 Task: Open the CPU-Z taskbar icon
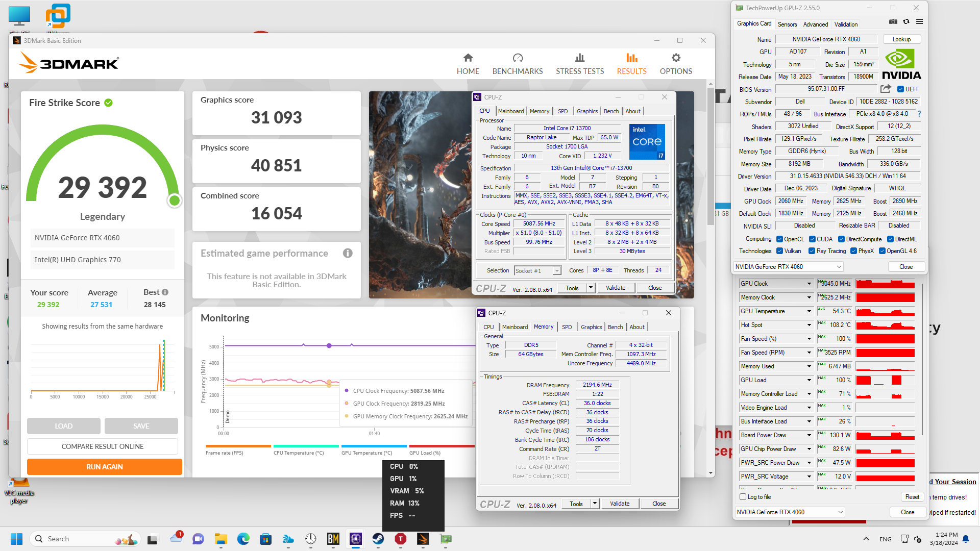[x=355, y=539]
